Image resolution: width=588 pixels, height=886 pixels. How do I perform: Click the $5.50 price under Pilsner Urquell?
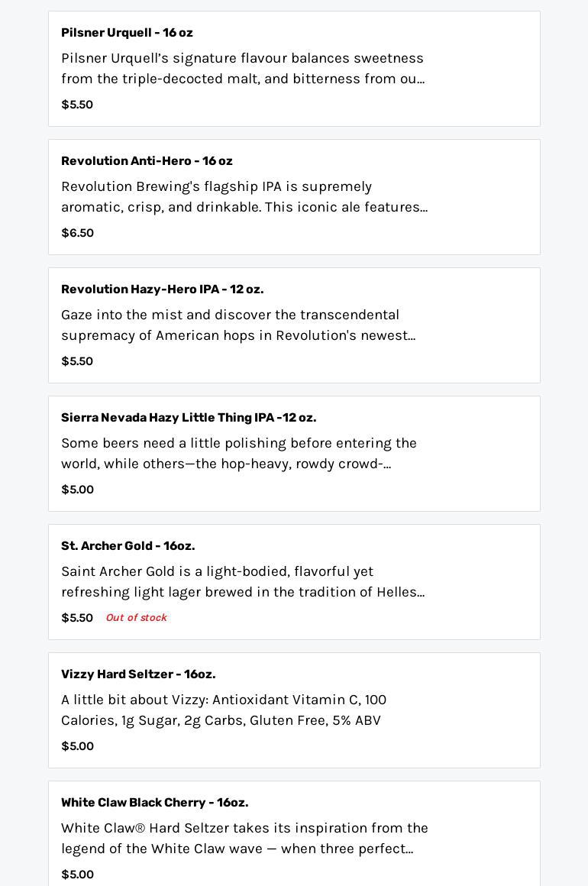(77, 105)
